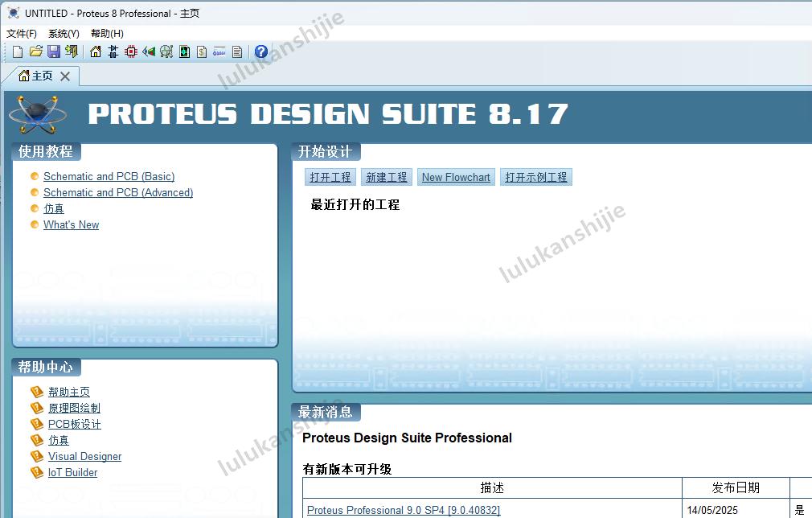Screen dimensions: 812x518
Task: Click the New Flowchart button
Action: [456, 177]
